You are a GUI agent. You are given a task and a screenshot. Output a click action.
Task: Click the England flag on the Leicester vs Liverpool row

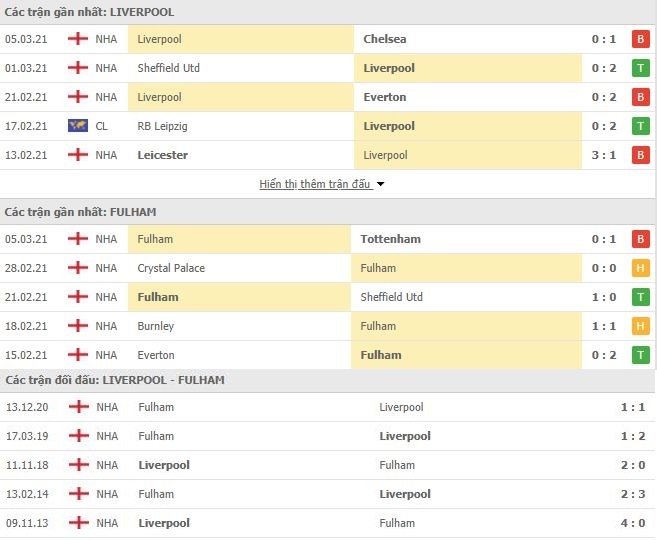pos(78,155)
